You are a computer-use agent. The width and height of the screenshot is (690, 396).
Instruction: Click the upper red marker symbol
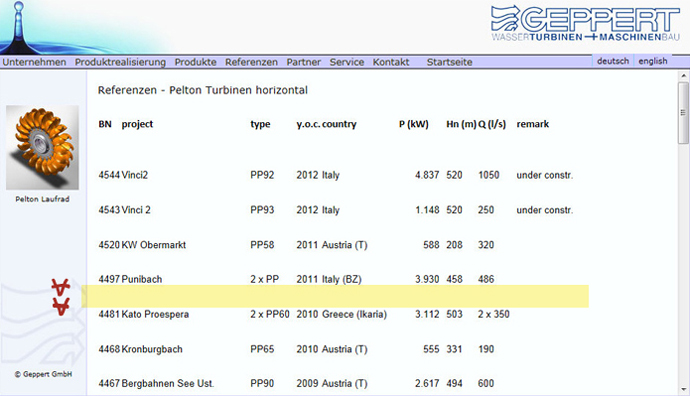(61, 287)
